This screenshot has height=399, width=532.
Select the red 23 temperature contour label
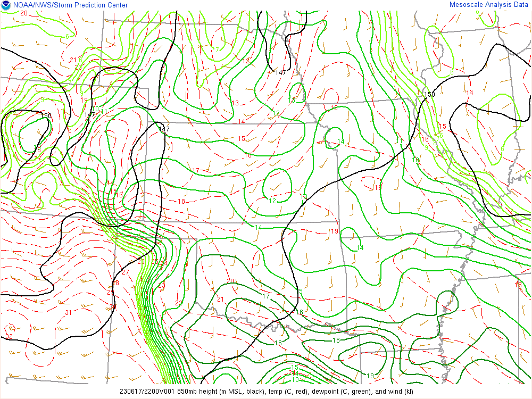point(161,287)
